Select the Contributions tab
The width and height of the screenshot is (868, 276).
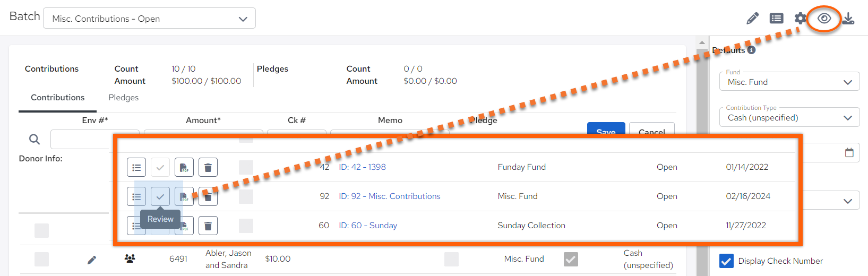pyautogui.click(x=57, y=98)
